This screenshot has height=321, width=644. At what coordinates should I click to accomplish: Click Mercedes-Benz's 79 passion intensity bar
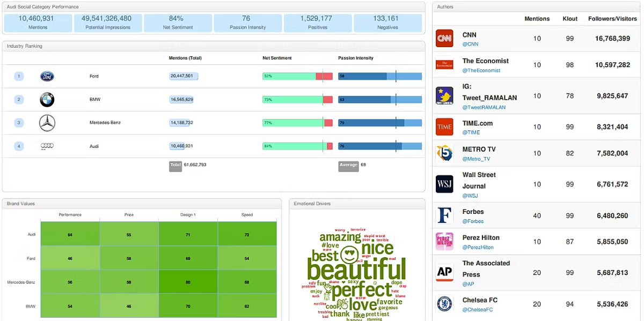coord(380,123)
